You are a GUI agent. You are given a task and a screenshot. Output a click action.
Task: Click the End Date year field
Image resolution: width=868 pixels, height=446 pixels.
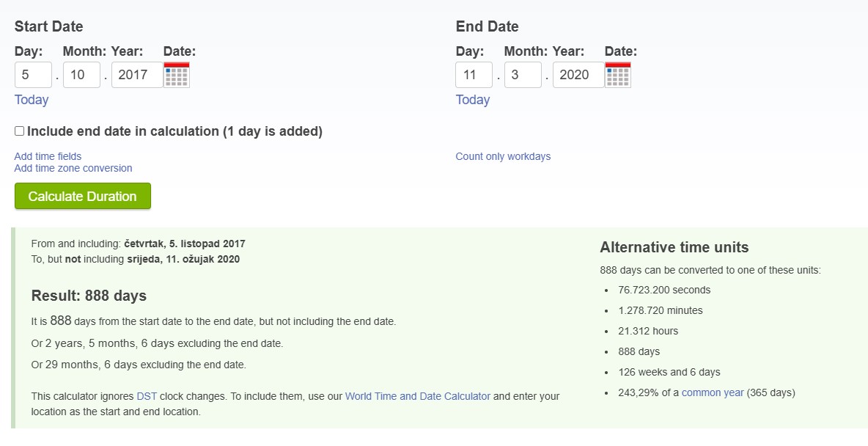[x=578, y=75]
